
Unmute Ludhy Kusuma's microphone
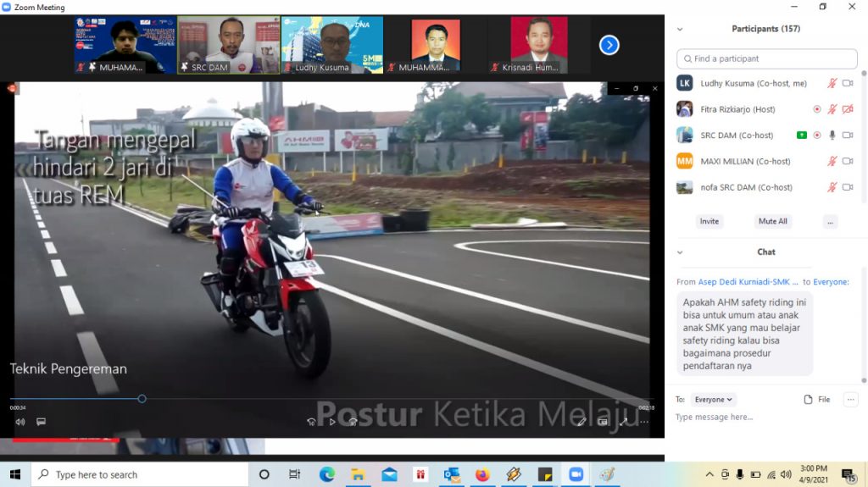[x=832, y=83]
